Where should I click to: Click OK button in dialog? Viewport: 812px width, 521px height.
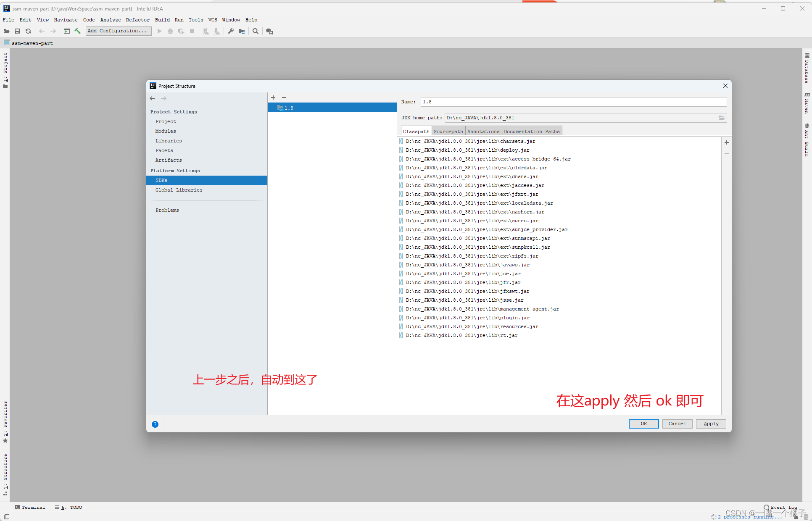(x=644, y=424)
